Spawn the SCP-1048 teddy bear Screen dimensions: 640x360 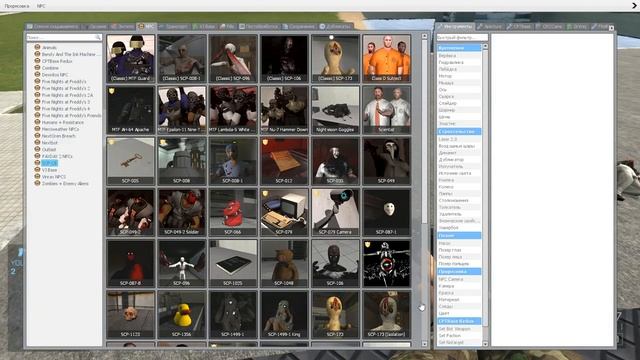point(284,263)
